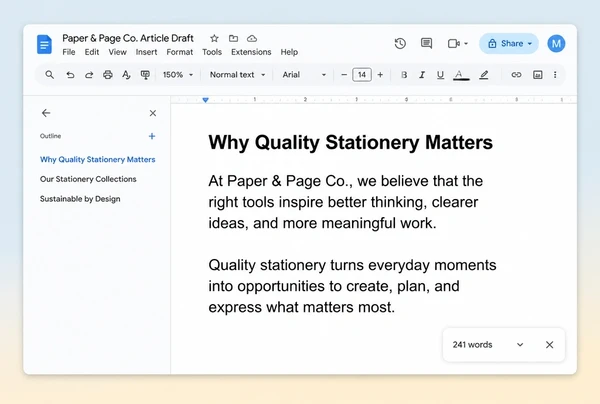Open the Normal text style dropdown
Image resolution: width=600 pixels, height=404 pixels.
click(237, 75)
